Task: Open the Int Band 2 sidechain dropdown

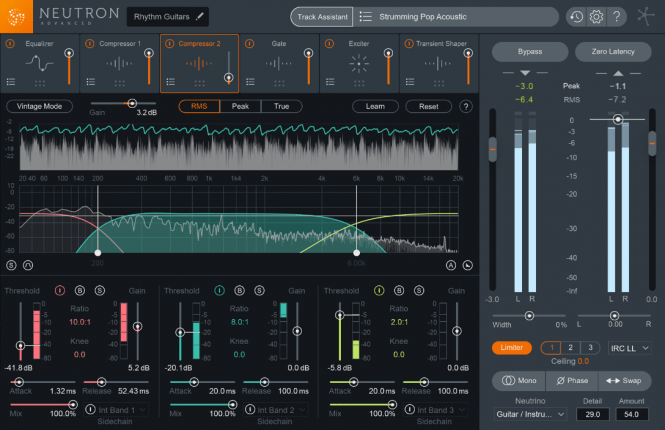Action: (276, 410)
